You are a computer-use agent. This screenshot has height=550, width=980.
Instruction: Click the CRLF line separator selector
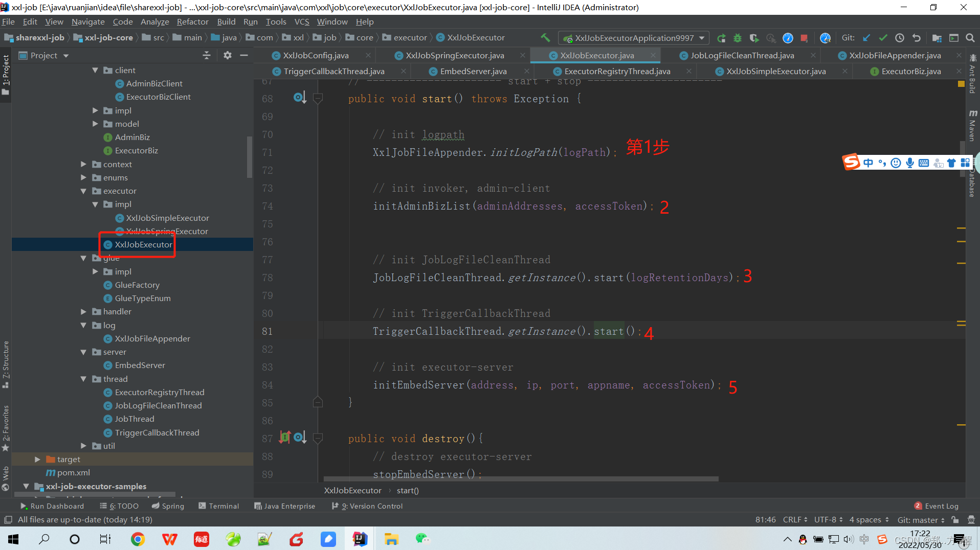tap(795, 519)
